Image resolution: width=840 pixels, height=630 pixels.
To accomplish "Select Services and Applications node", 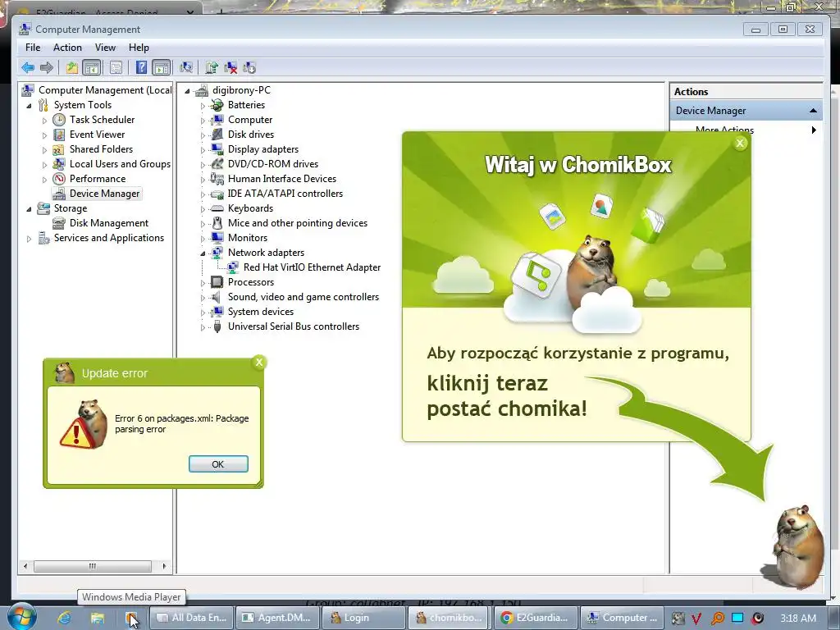I will pyautogui.click(x=109, y=238).
